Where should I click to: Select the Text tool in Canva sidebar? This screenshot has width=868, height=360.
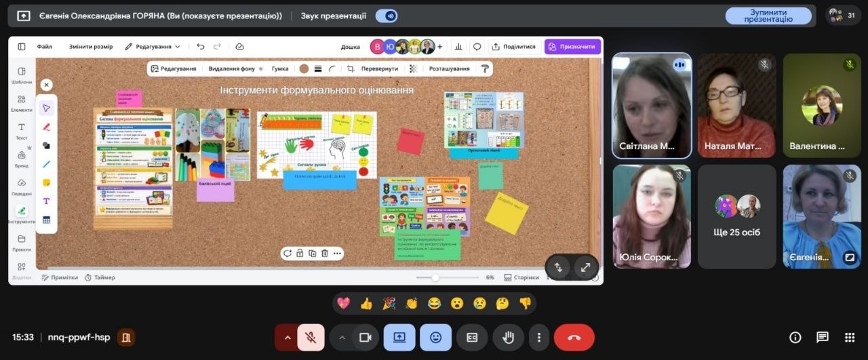point(22,131)
